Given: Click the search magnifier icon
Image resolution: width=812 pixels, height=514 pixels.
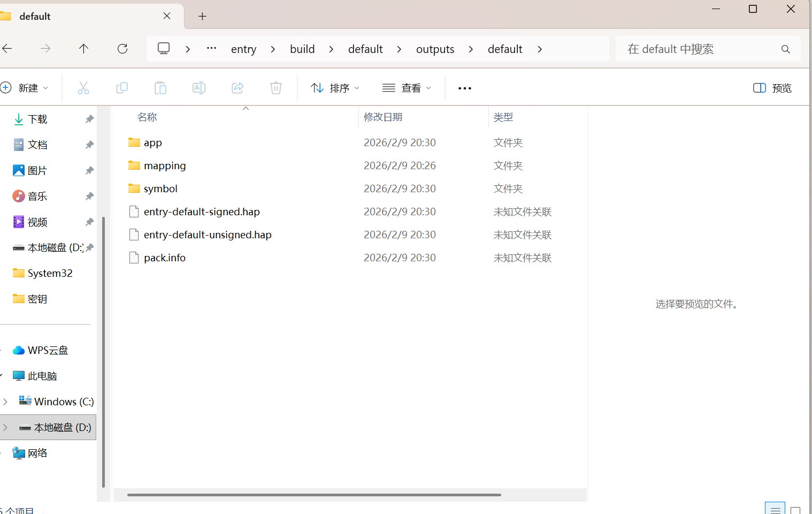Looking at the screenshot, I should tap(785, 49).
